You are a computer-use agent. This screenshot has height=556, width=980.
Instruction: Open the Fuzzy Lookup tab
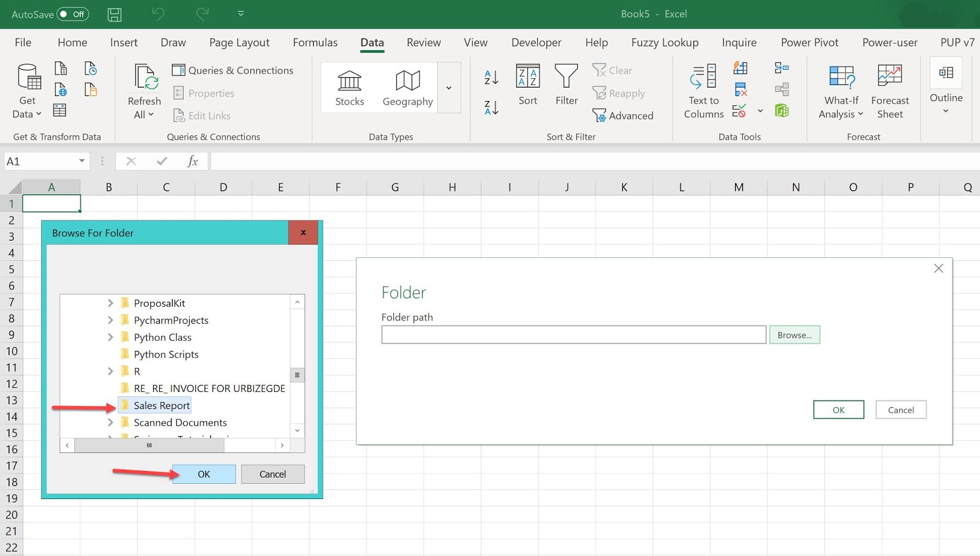[x=665, y=42]
